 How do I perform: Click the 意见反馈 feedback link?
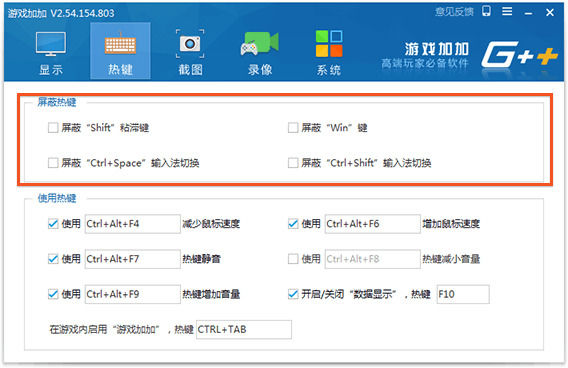pos(454,12)
